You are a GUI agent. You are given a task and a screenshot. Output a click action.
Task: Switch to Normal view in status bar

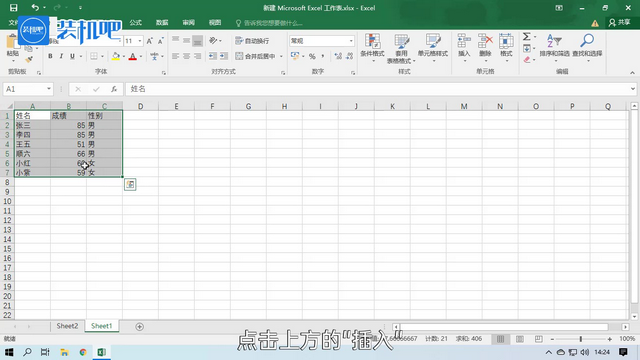[500, 339]
